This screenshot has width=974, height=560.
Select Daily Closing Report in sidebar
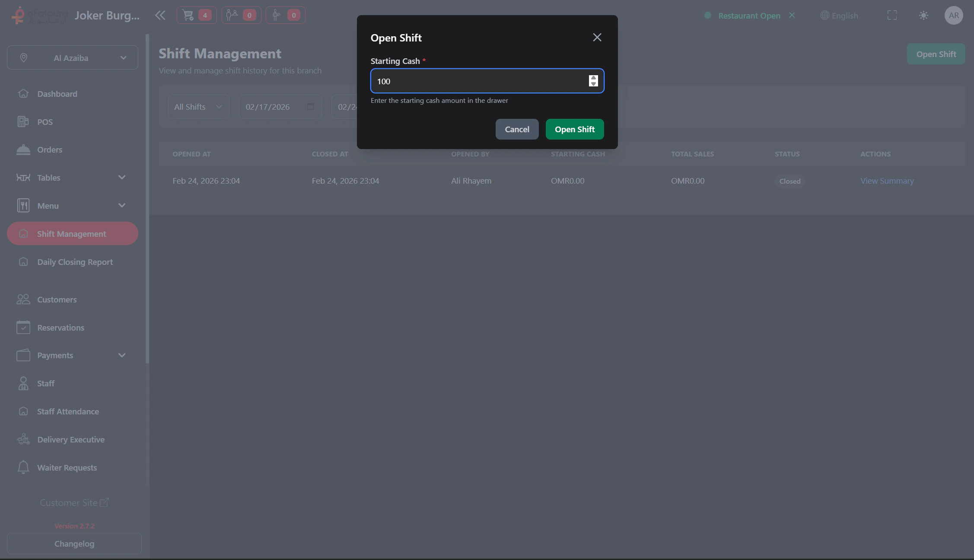(74, 262)
